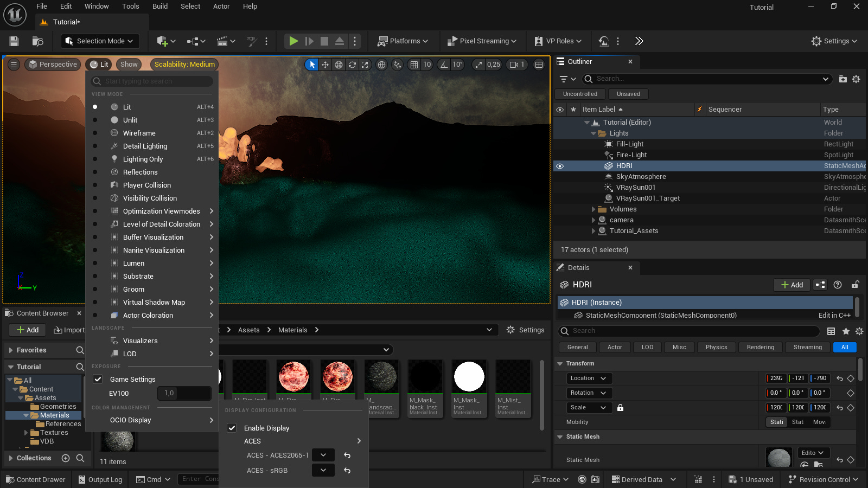Click the Eject icon in the play toolbar
This screenshot has height=488, width=868.
[340, 41]
